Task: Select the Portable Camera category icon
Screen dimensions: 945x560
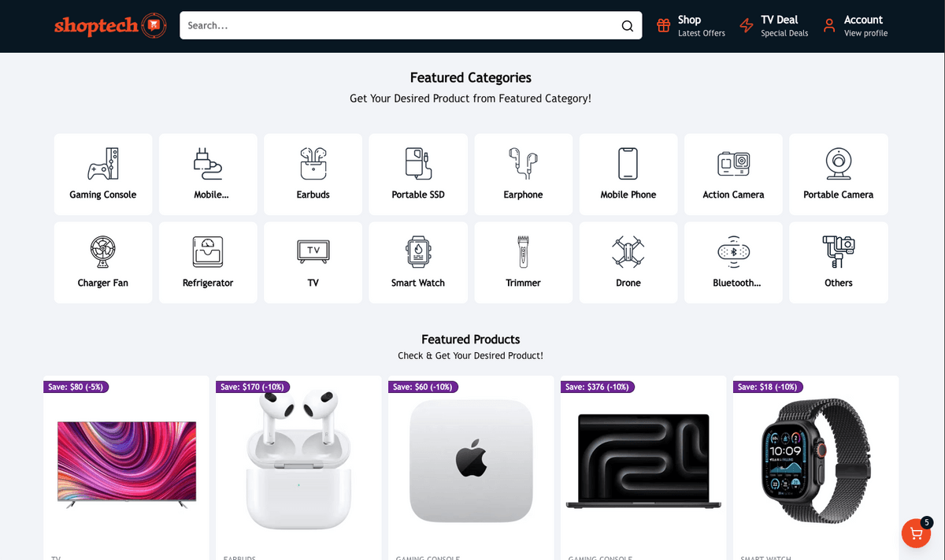Action: 839,164
